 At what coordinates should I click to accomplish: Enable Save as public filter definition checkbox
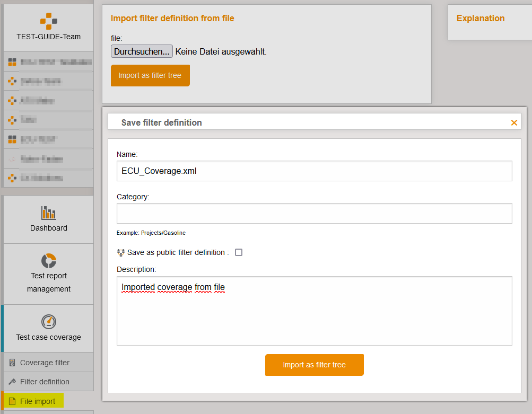[x=239, y=252]
